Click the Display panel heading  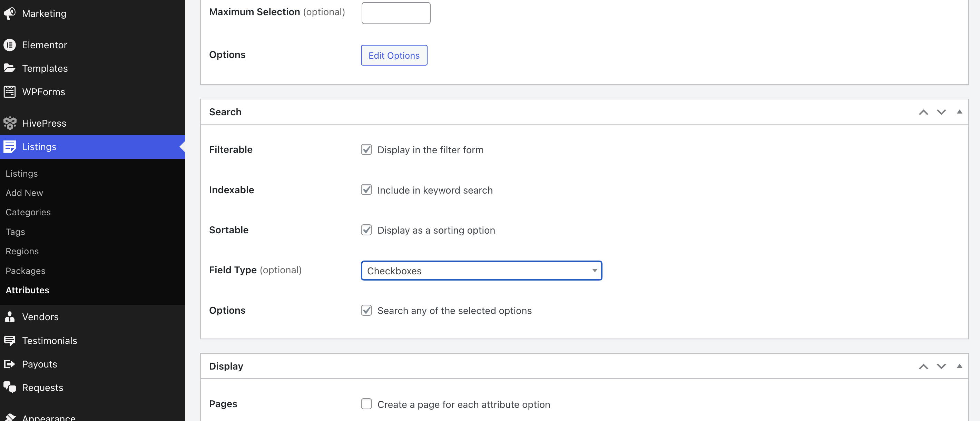[x=226, y=366]
